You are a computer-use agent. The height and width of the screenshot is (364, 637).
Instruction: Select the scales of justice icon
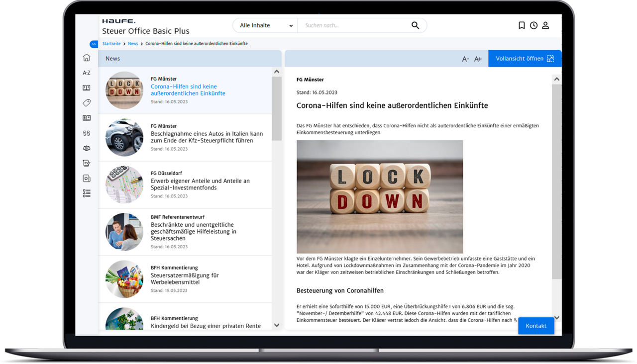click(87, 148)
